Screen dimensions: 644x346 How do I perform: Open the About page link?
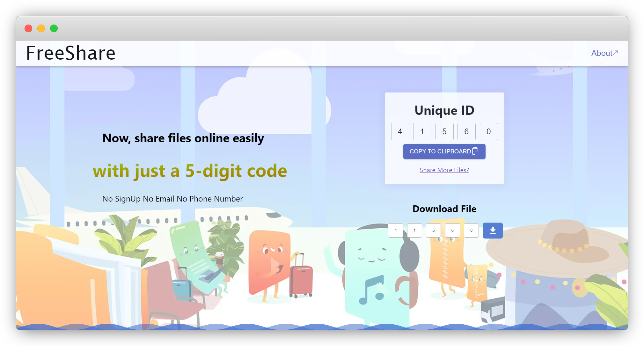[602, 53]
